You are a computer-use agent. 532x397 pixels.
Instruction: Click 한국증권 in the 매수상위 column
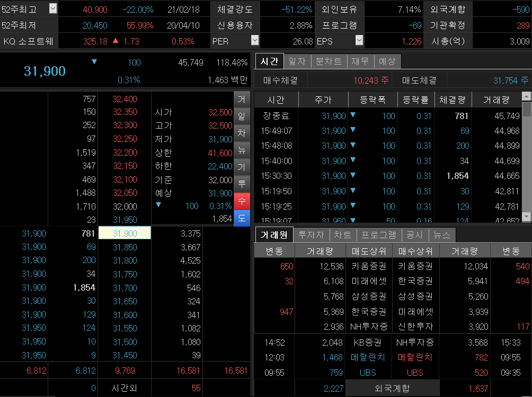415,282
